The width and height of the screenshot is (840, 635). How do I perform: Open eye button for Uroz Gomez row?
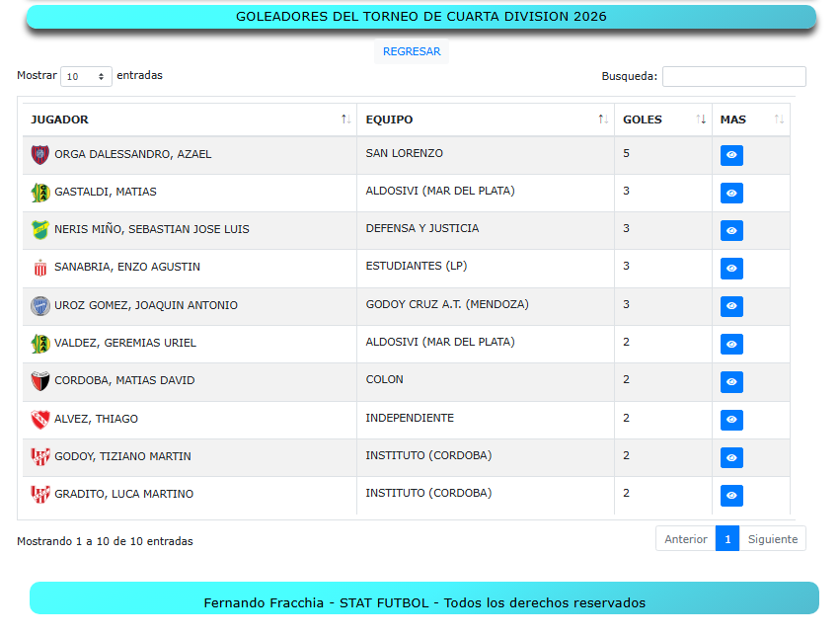(731, 306)
